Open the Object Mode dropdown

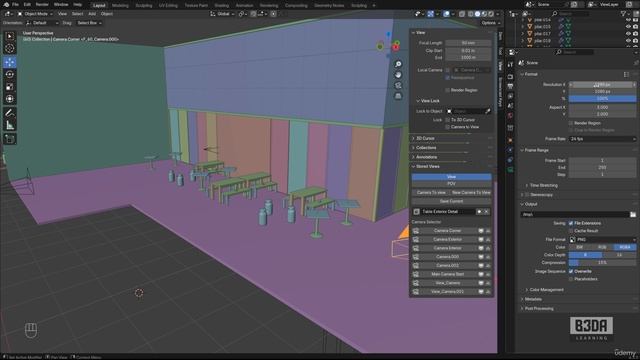[35, 14]
